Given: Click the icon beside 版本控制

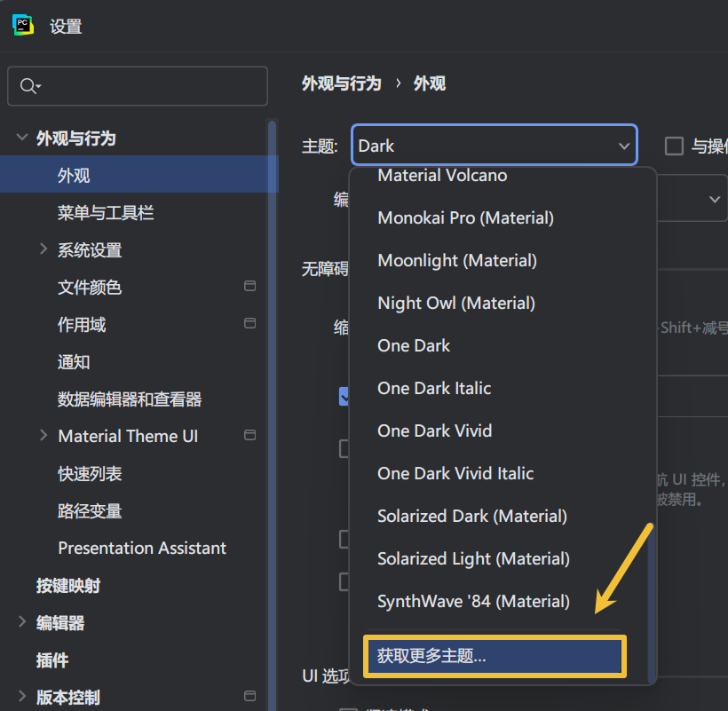Looking at the screenshot, I should coord(250,697).
